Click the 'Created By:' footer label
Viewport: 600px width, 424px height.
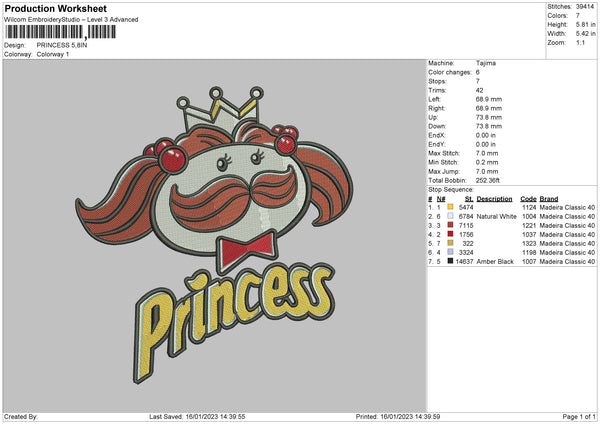coord(21,416)
